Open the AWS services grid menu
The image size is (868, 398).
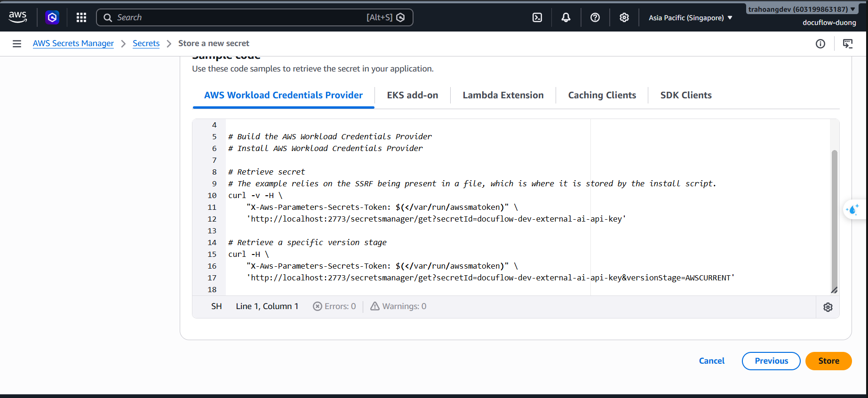tap(81, 17)
